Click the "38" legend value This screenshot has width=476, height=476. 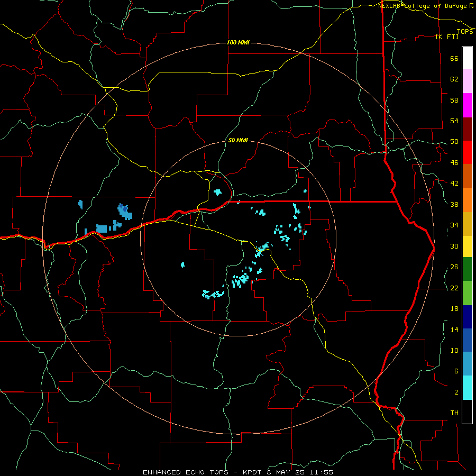point(454,204)
